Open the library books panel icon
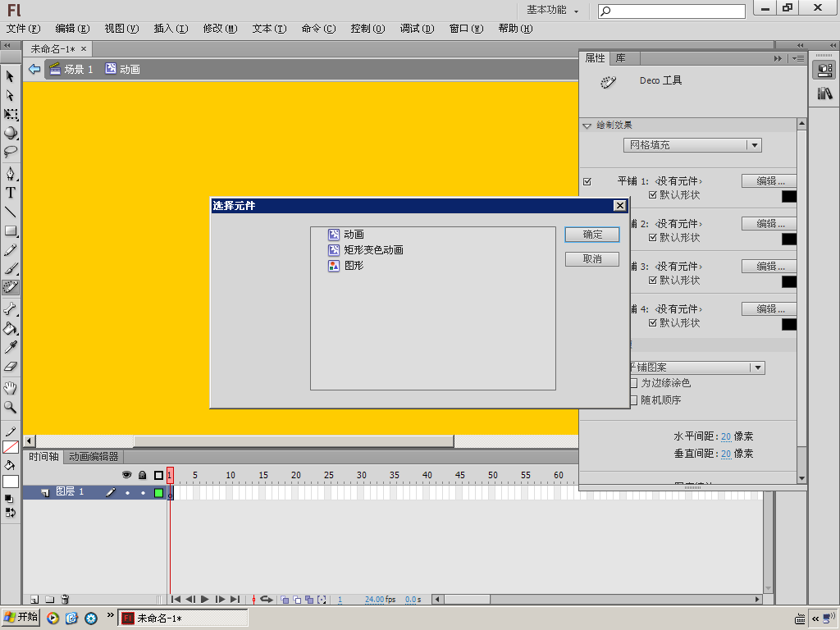Viewport: 840px width, 630px height. pos(824,94)
